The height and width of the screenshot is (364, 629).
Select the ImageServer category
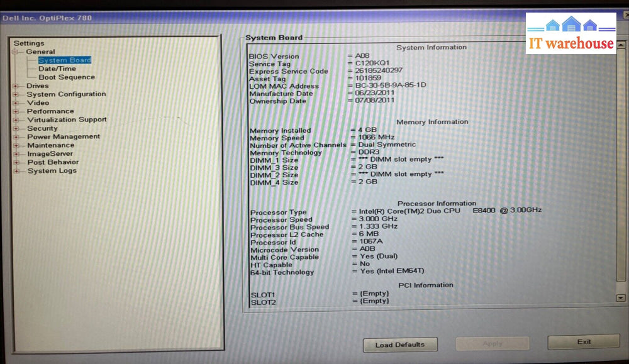click(x=50, y=153)
